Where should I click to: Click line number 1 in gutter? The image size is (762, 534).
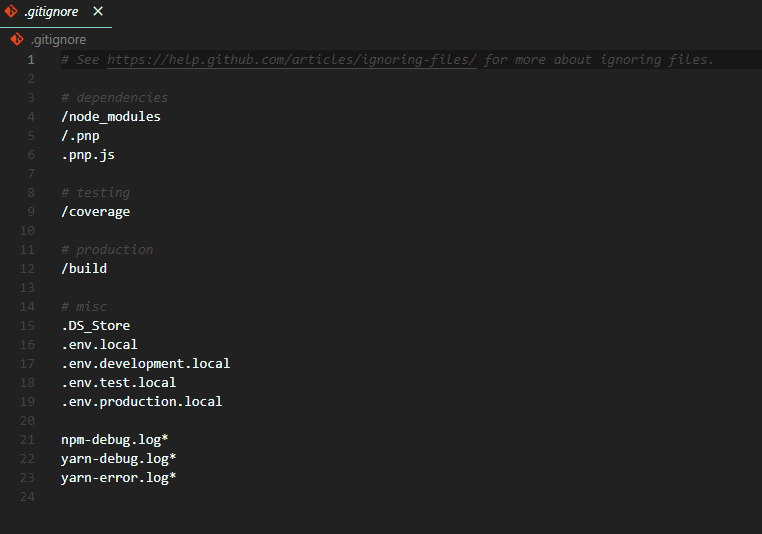pyautogui.click(x=31, y=60)
